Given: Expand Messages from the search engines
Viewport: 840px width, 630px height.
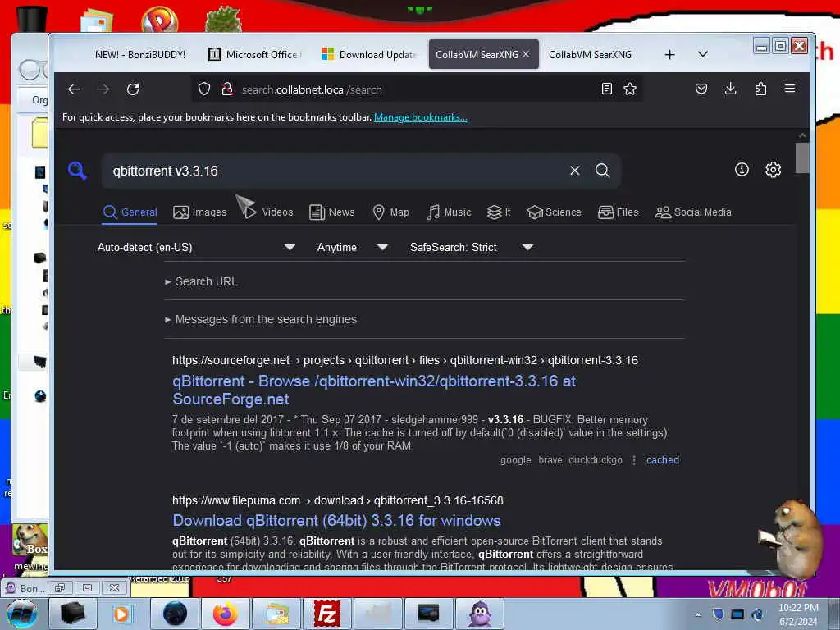Looking at the screenshot, I should (261, 319).
